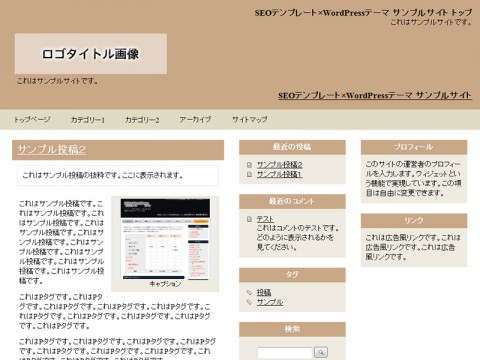
Task: Click the page icon beside サンプル投稿2
Action: click(x=249, y=165)
